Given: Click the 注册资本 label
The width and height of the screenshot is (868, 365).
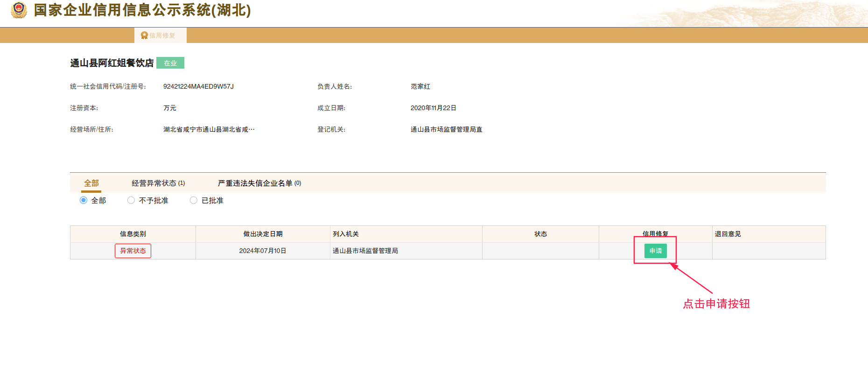Looking at the screenshot, I should coord(84,108).
